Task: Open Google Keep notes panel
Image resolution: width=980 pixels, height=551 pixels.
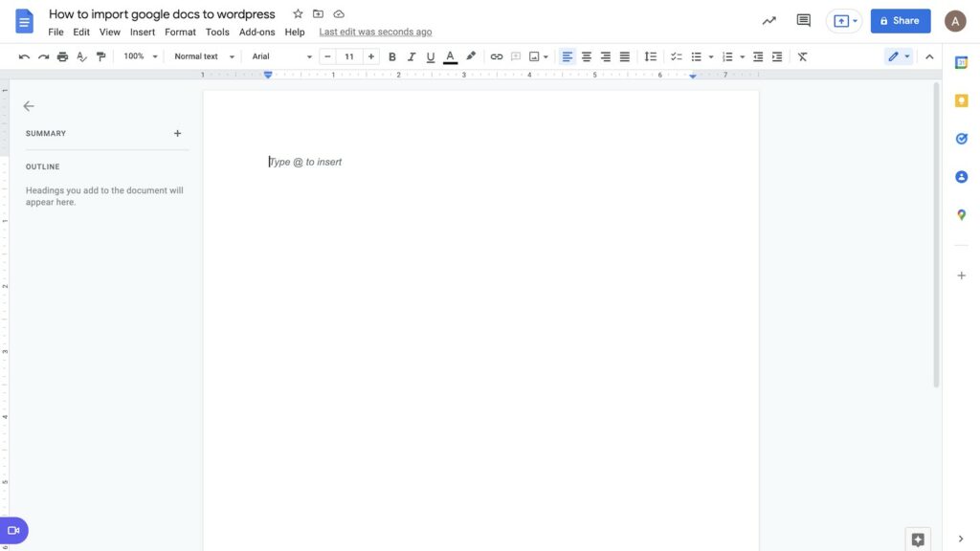Action: pos(961,99)
